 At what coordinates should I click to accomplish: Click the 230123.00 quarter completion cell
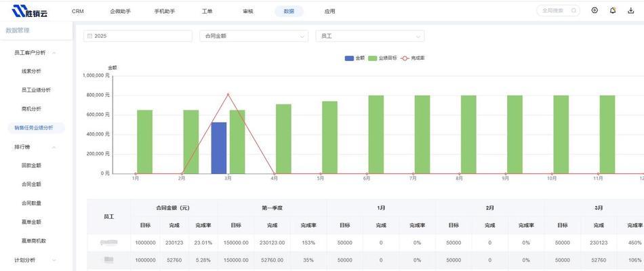(272, 243)
